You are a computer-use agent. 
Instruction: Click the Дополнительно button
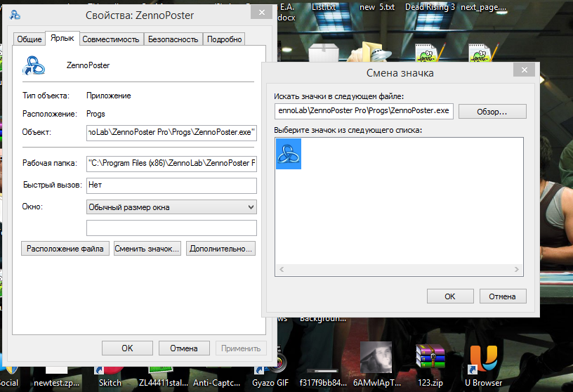coord(220,249)
